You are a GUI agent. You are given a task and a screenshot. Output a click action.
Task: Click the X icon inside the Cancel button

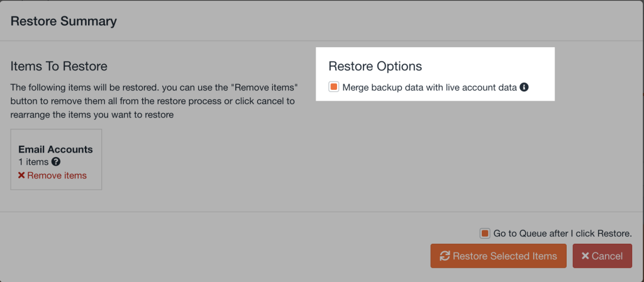(x=585, y=256)
